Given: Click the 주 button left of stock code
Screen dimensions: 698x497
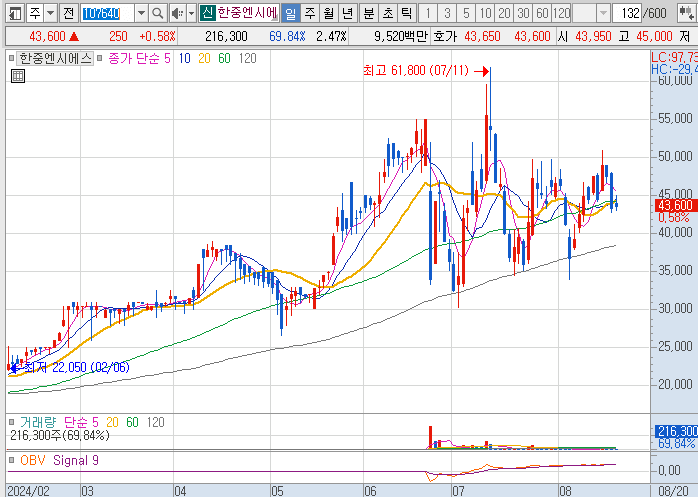Looking at the screenshot, I should coord(35,13).
